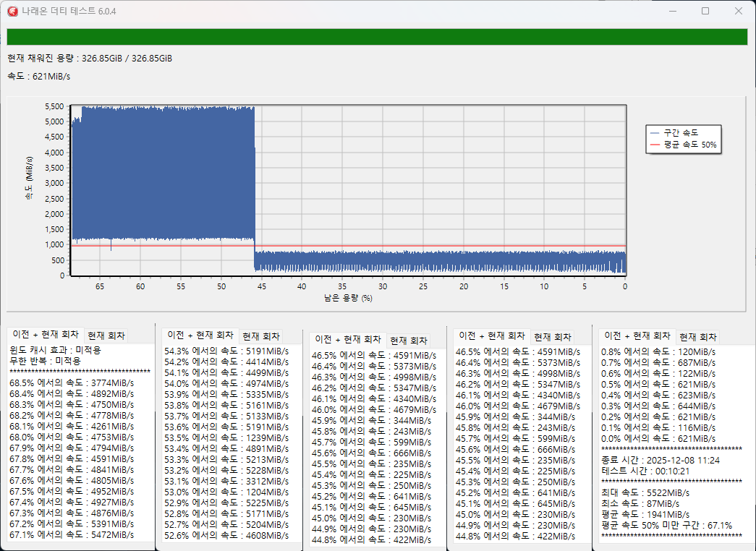Image resolution: width=756 pixels, height=551 pixels.
Task: Click the green fill progress bar
Action: [x=377, y=37]
